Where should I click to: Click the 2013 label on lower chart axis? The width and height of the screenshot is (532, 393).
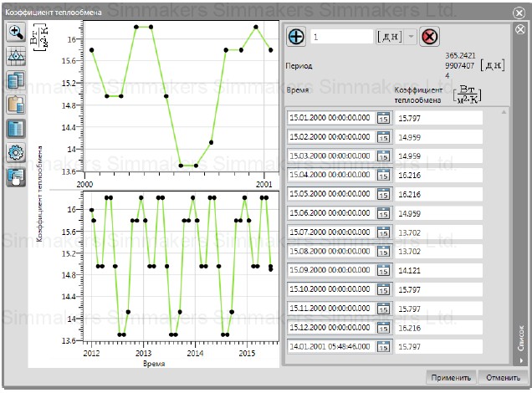[x=144, y=353]
